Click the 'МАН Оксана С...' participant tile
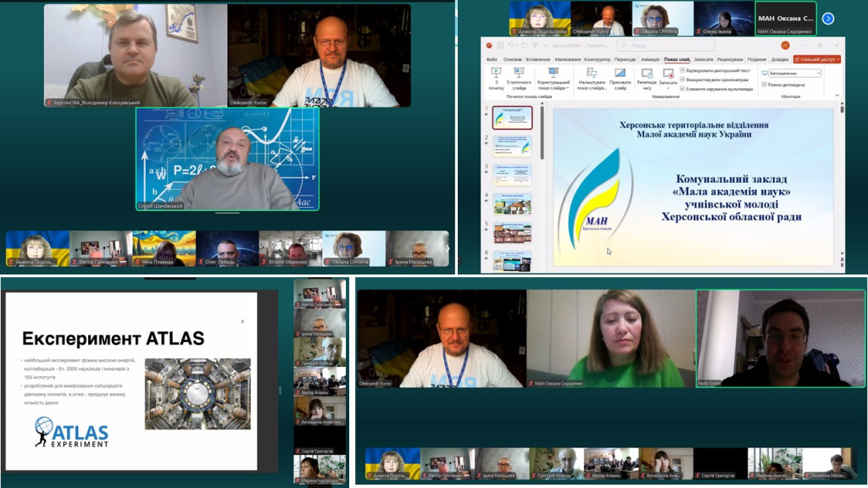 click(786, 19)
